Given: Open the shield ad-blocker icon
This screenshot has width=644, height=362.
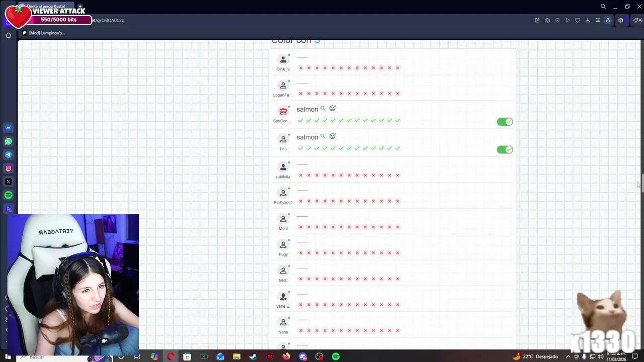Looking at the screenshot, I should pos(557,20).
